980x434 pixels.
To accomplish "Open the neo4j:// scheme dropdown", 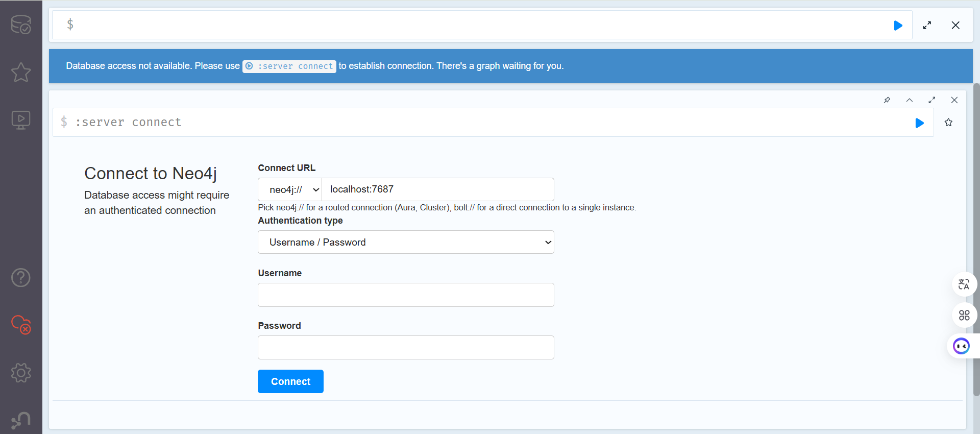I will coord(290,189).
